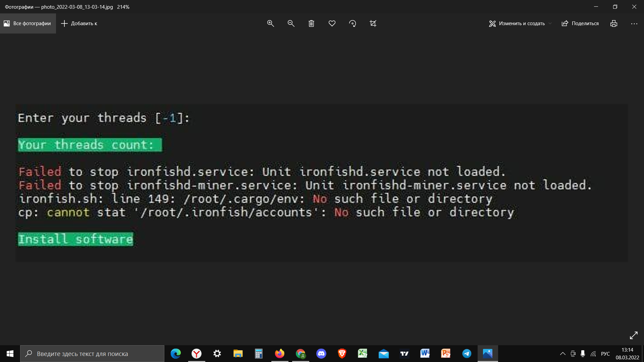Screen dimensions: 644x362
Task: Open Excel from taskbar
Action: [363, 354]
